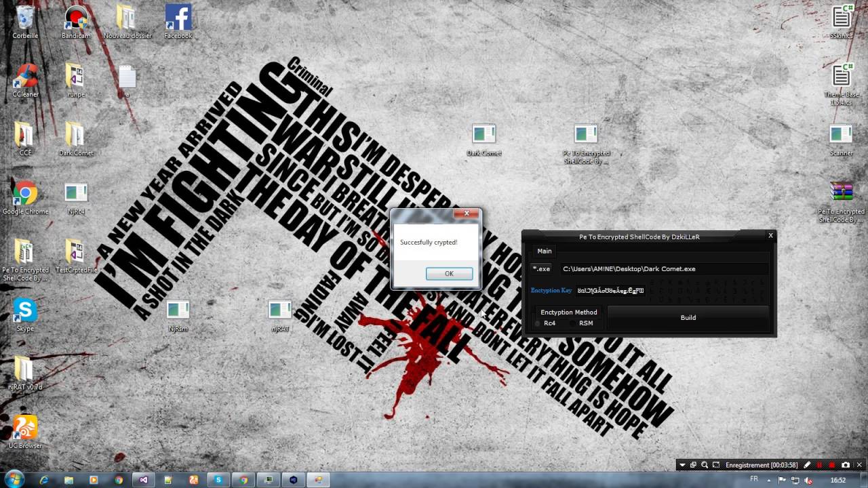This screenshot has width=868, height=488.
Task: Close the Succesfully crypted message box
Action: [x=467, y=214]
